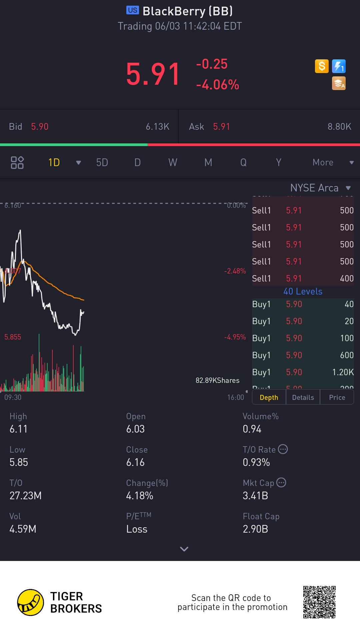
Task: Tap the T/O 27.23M value
Action: (x=26, y=496)
